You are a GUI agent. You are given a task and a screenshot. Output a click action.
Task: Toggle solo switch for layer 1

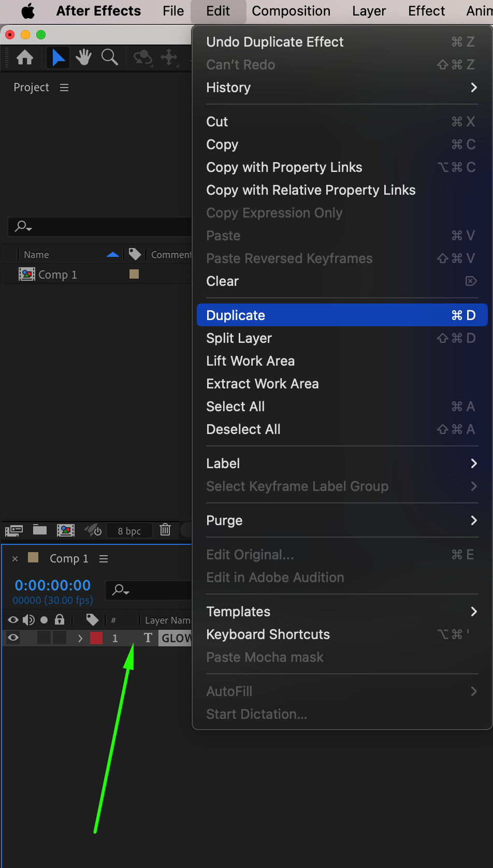tap(44, 638)
